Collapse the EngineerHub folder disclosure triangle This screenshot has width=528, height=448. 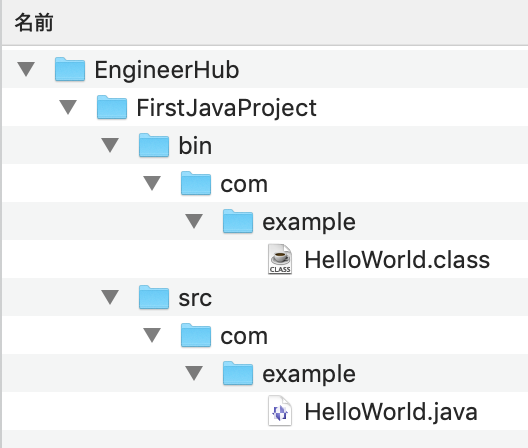(26, 69)
